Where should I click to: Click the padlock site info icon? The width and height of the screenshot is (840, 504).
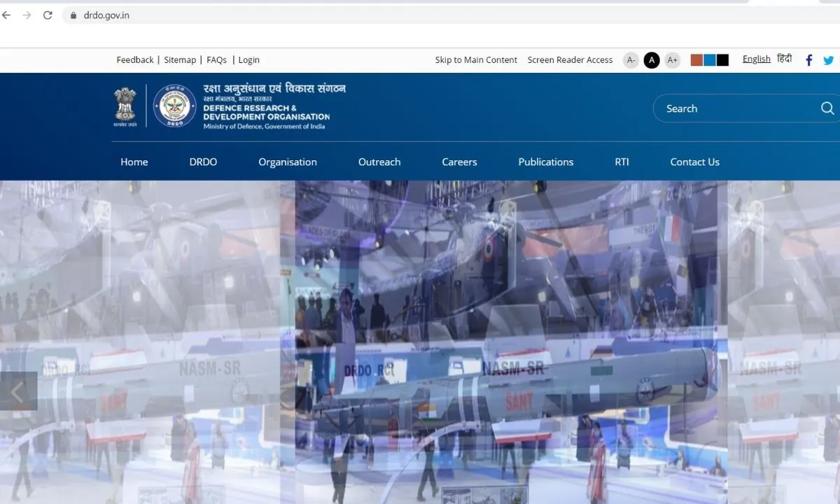(x=72, y=15)
